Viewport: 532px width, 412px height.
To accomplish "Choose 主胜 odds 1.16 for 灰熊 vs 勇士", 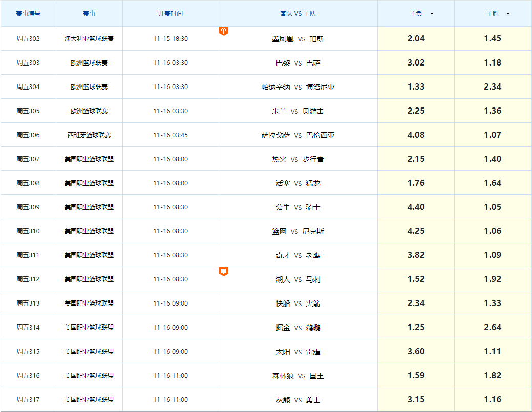I will pyautogui.click(x=493, y=400).
